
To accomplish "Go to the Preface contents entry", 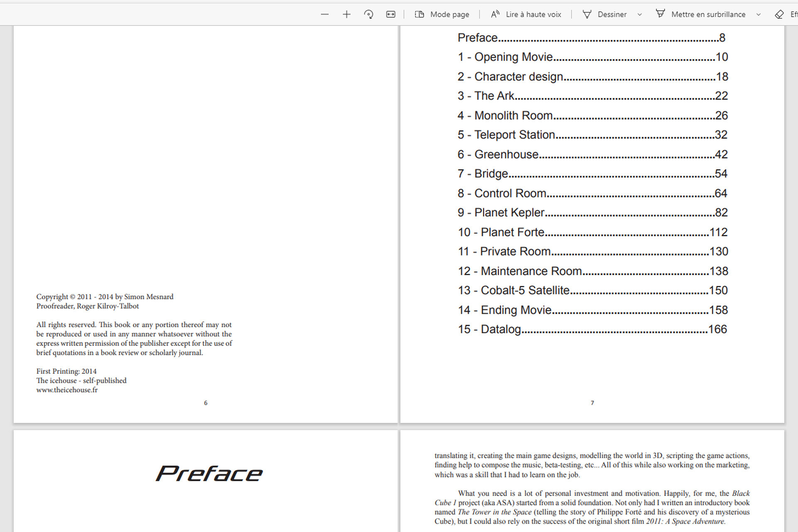I will [478, 38].
